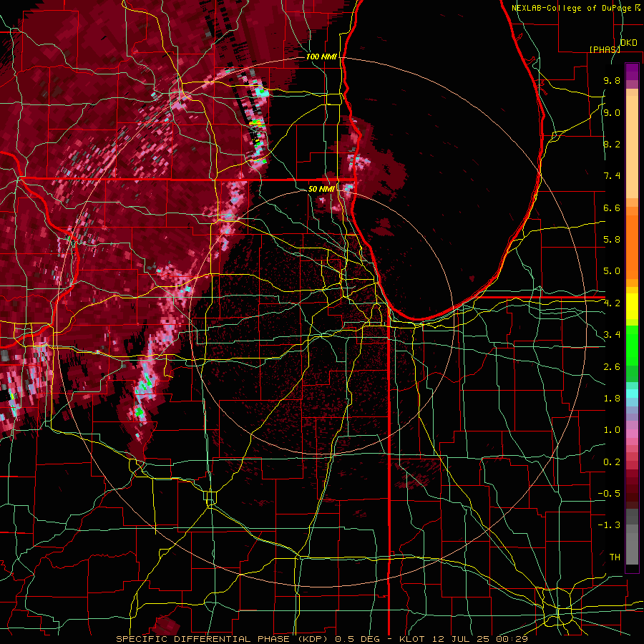
Task: Select the 2.6 scale label
Action: (612, 367)
